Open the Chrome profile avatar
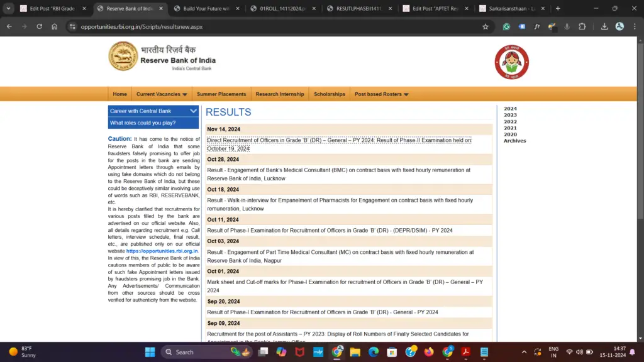Screen dimensions: 644x362 coord(619,26)
